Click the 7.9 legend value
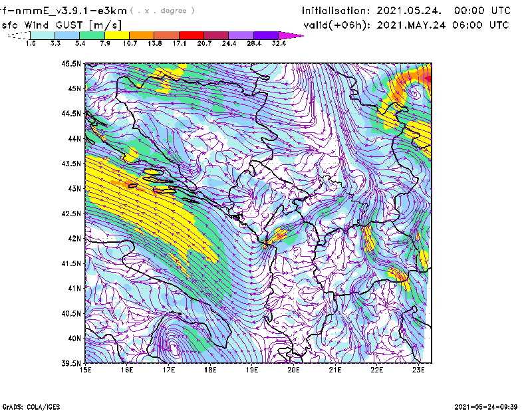532x411 pixels. 105,43
